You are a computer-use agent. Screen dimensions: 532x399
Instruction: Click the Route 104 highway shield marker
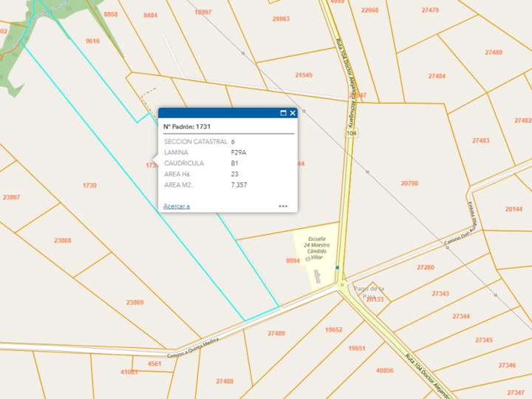coord(351,133)
